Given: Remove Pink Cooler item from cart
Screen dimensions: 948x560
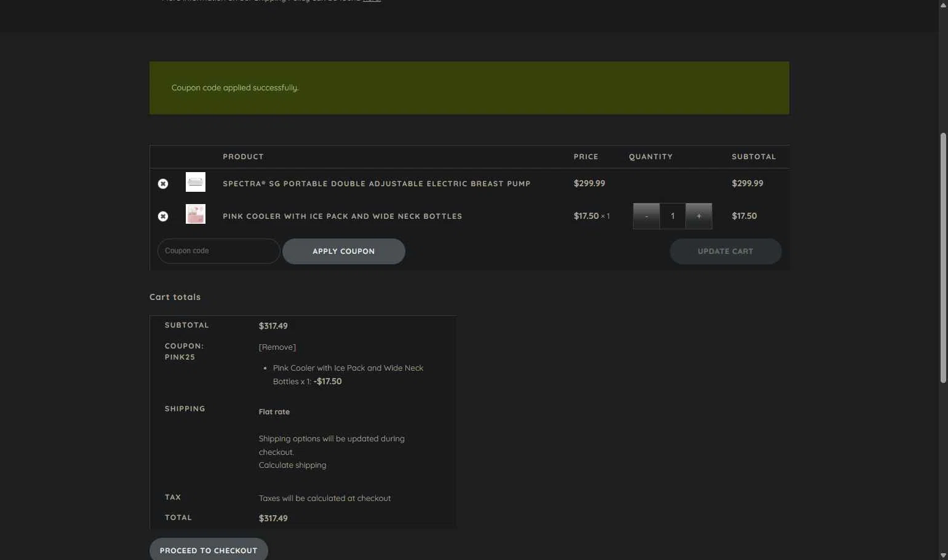Looking at the screenshot, I should click(x=163, y=216).
